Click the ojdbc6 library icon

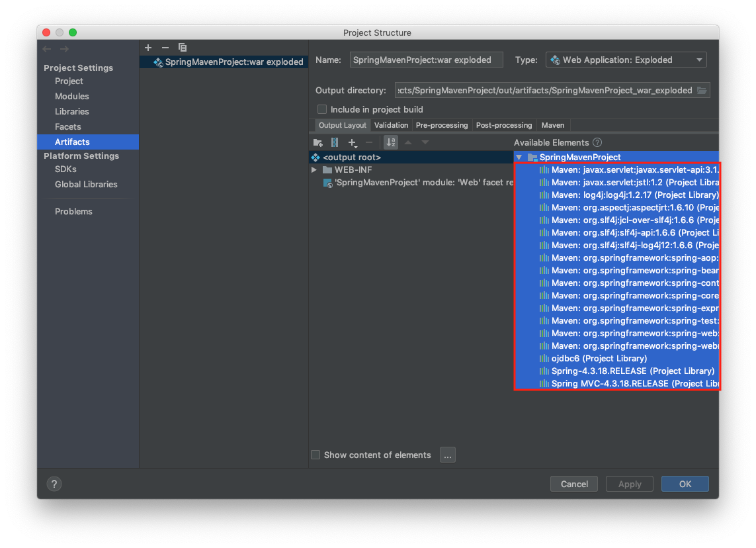click(x=544, y=359)
